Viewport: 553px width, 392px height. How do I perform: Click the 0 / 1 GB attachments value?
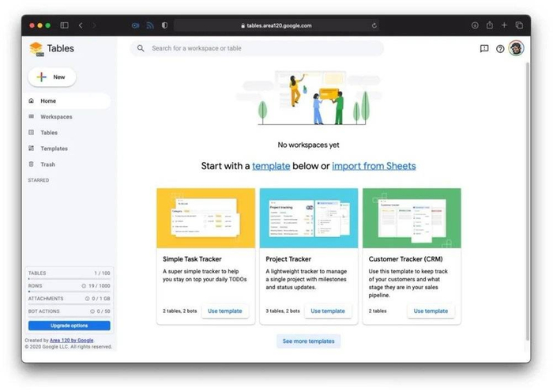click(101, 299)
